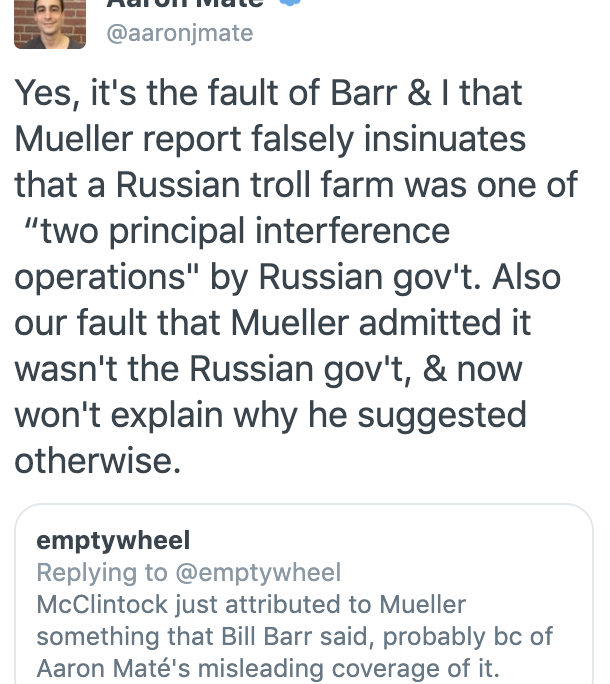Select the bold emptywheel author name
Viewport: 610px width, 684px height.
[x=113, y=540]
